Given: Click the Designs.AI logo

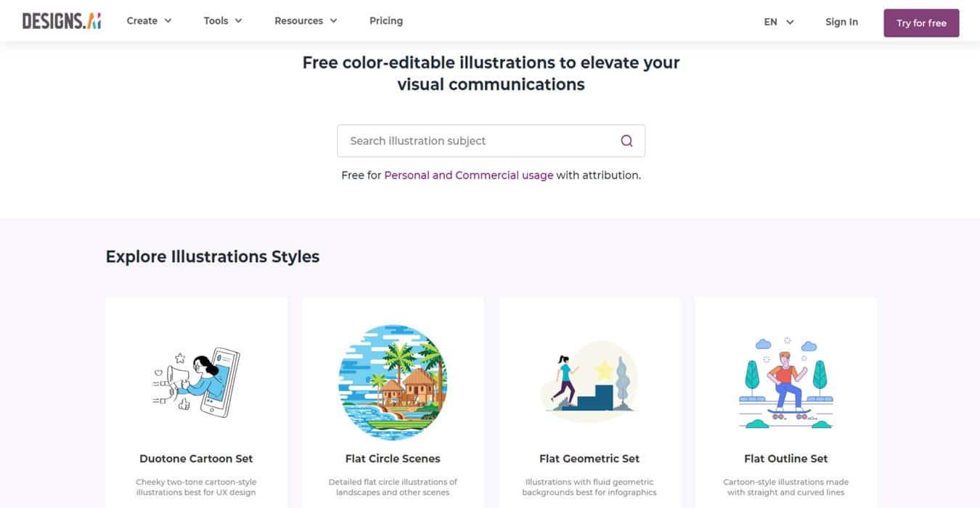Looking at the screenshot, I should [x=62, y=21].
